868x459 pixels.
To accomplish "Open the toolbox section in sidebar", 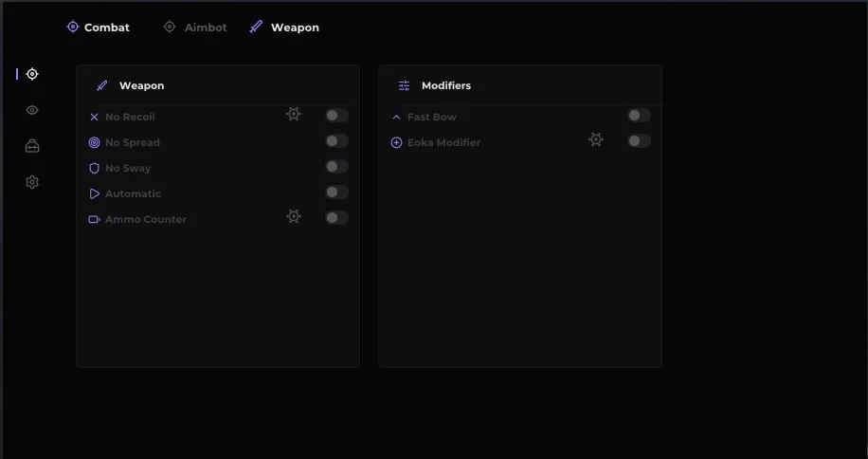I will click(32, 146).
